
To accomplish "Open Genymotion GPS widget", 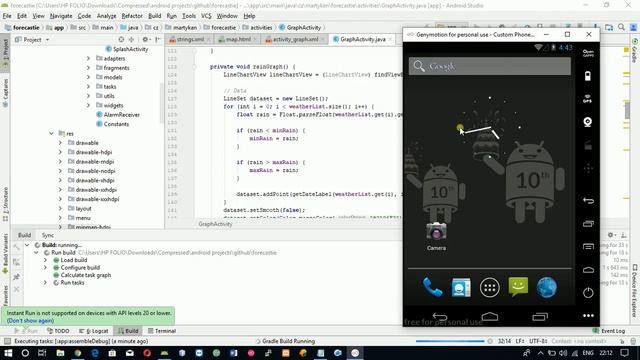I will pyautogui.click(x=588, y=99).
